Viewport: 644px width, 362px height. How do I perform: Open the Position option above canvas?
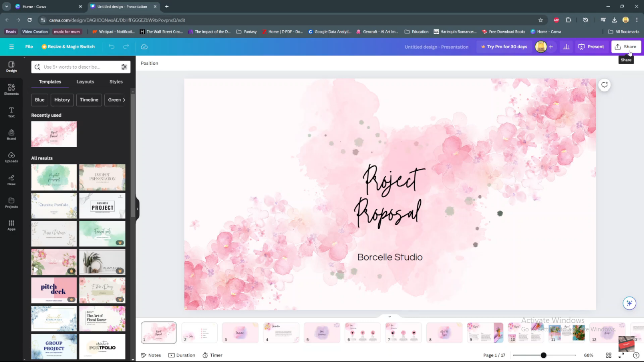coord(149,63)
